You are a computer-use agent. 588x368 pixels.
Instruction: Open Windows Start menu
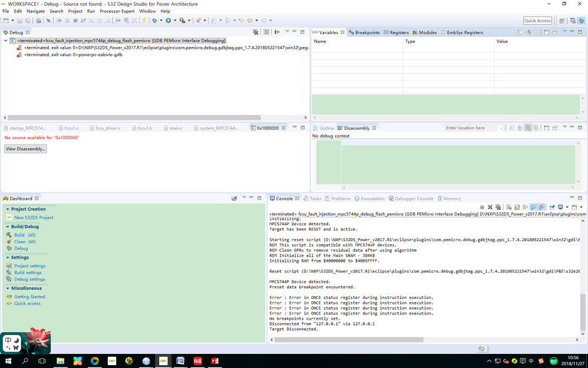coord(8,361)
